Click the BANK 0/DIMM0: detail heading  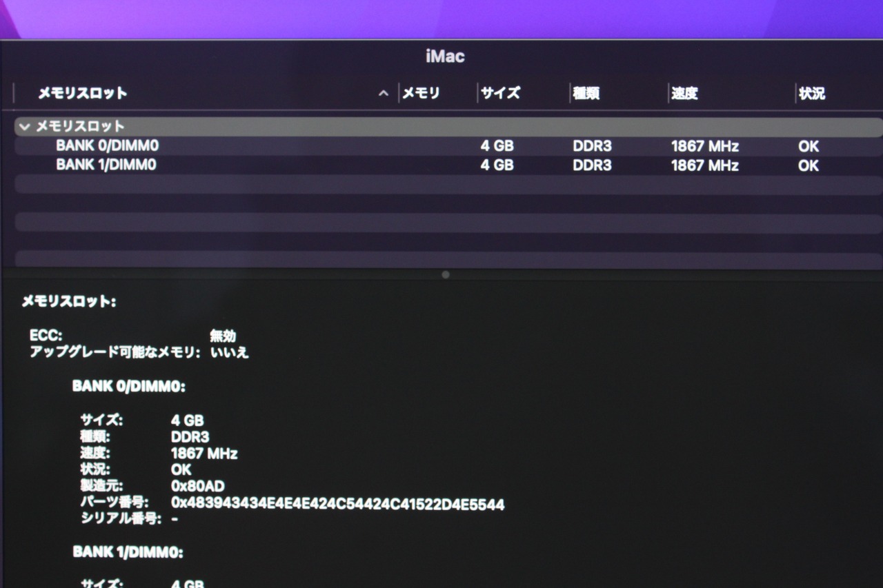click(129, 387)
